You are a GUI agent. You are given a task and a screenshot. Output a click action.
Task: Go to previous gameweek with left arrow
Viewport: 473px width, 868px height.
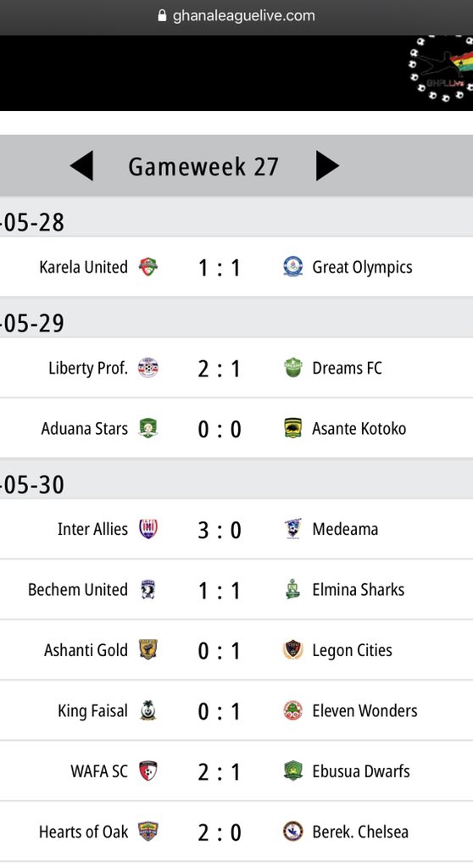coord(81,165)
